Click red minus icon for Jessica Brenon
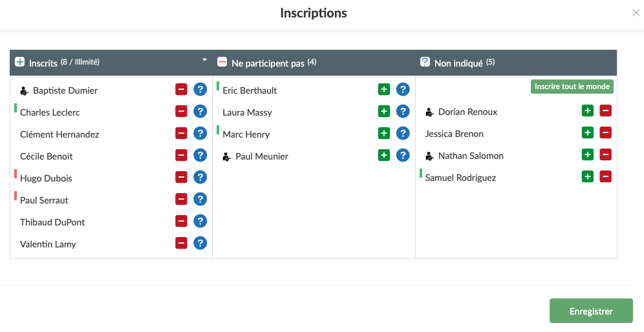The width and height of the screenshot is (644, 332). pyautogui.click(x=606, y=133)
